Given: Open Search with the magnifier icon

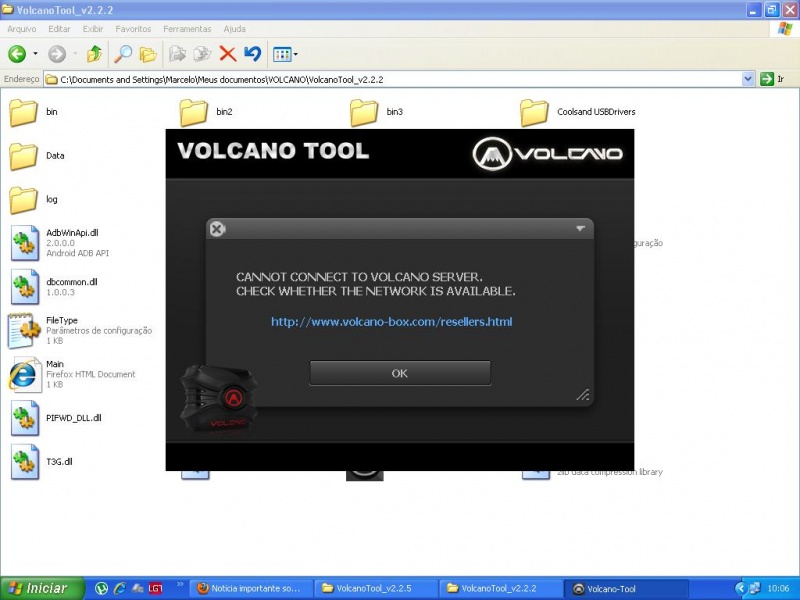Looking at the screenshot, I should (123, 54).
